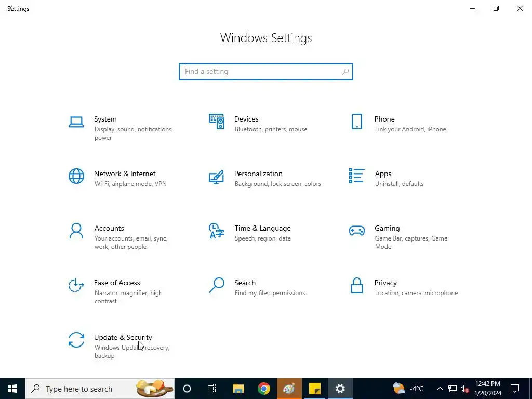Click the Phone heading text

(384, 119)
